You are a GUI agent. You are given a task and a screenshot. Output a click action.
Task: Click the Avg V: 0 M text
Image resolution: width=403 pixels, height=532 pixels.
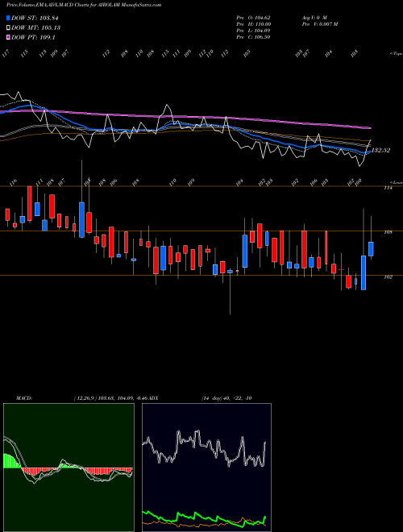tap(314, 18)
